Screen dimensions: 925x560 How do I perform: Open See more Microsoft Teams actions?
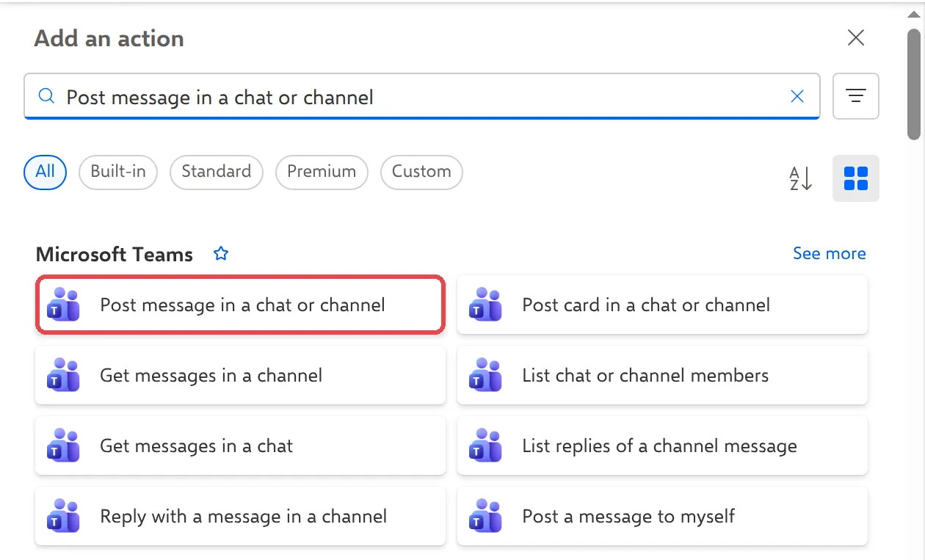(x=829, y=253)
